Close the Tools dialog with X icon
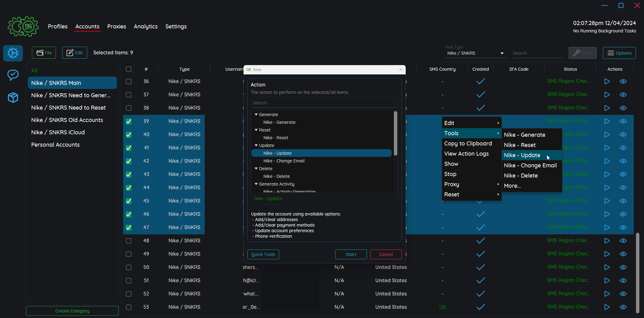 (401, 69)
